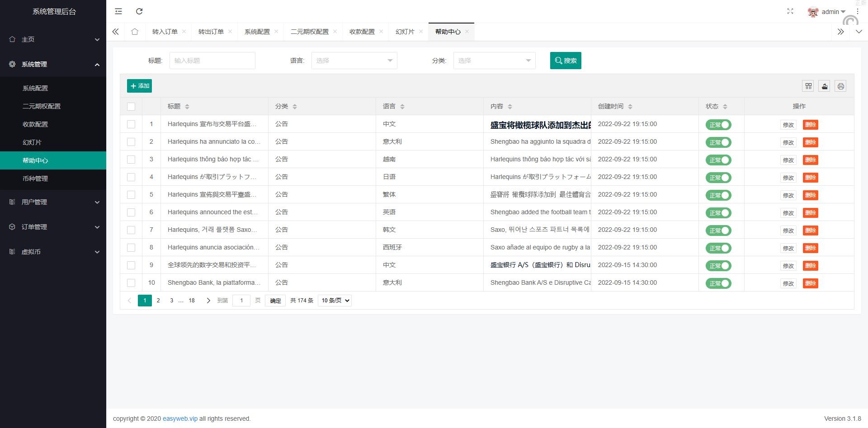This screenshot has width=868, height=428.
Task: Open the column filter grid icon
Action: [808, 86]
